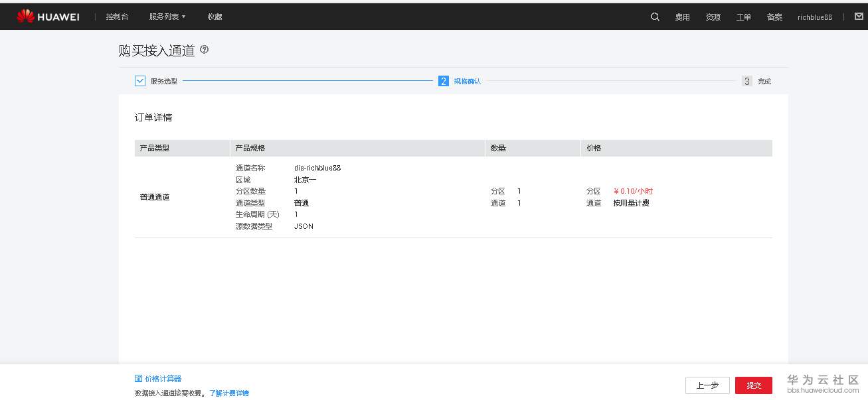Click the 规格确认 step label
The width and height of the screenshot is (868, 400).
coord(468,82)
